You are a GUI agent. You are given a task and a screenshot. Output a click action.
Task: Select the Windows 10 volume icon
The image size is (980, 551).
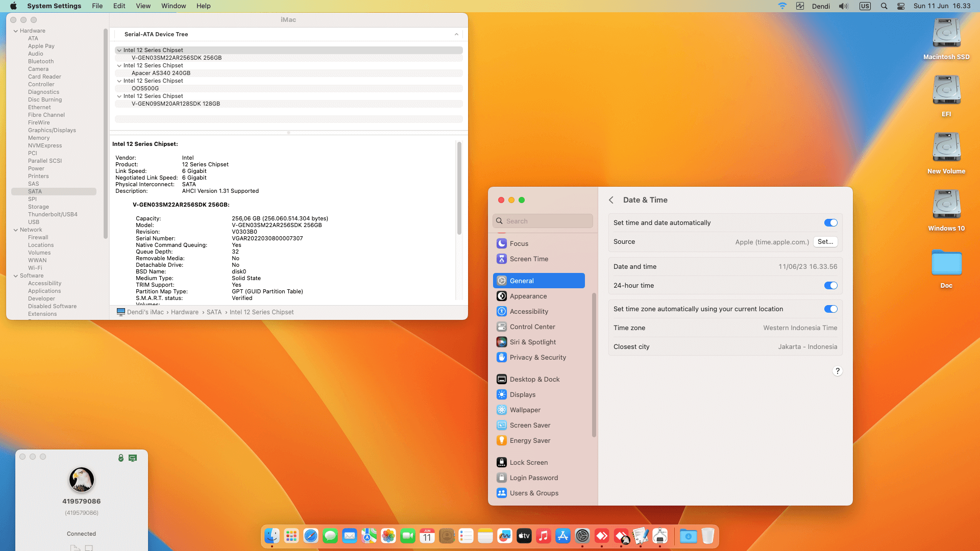pos(946,205)
